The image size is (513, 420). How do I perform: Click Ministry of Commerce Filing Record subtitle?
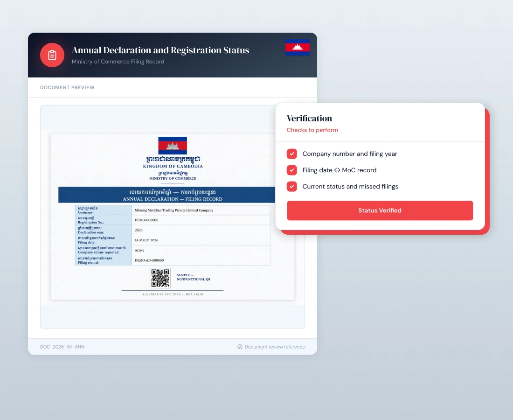coord(118,62)
